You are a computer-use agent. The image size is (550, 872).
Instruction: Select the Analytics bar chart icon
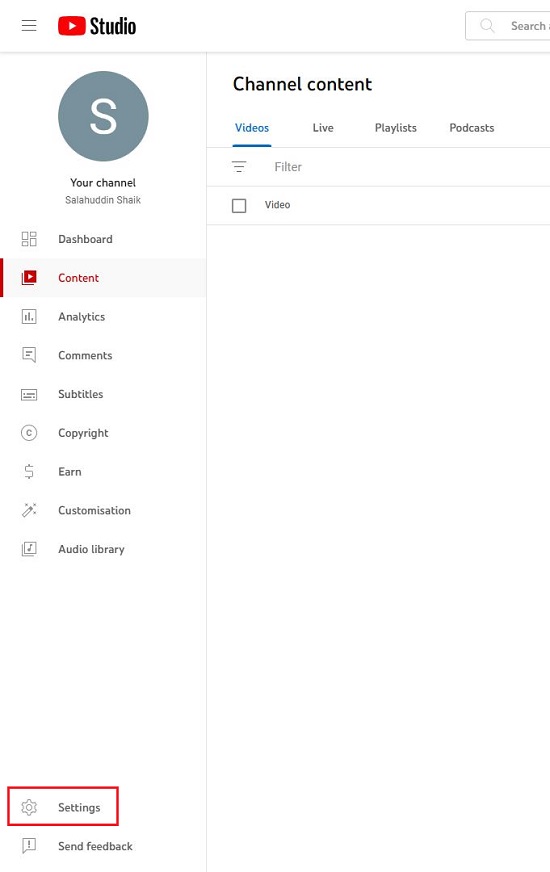click(29, 316)
